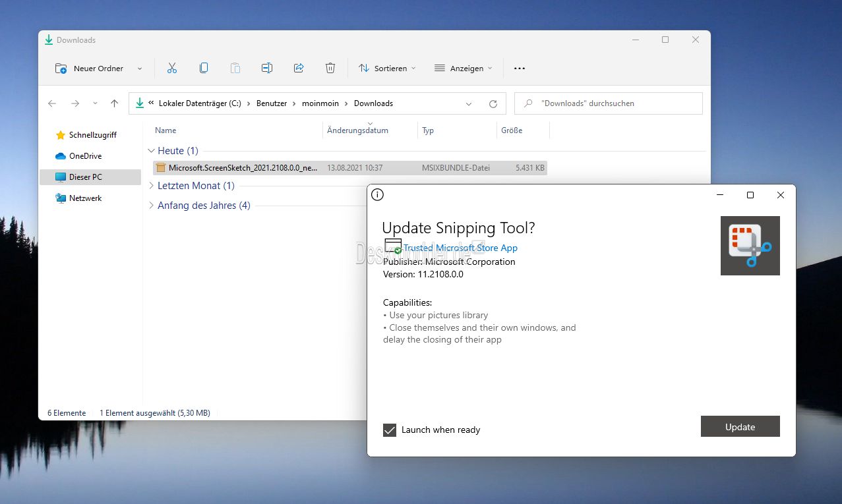Minimize the Downloads Explorer window
Image resolution: width=842 pixels, height=504 pixels.
pos(634,40)
